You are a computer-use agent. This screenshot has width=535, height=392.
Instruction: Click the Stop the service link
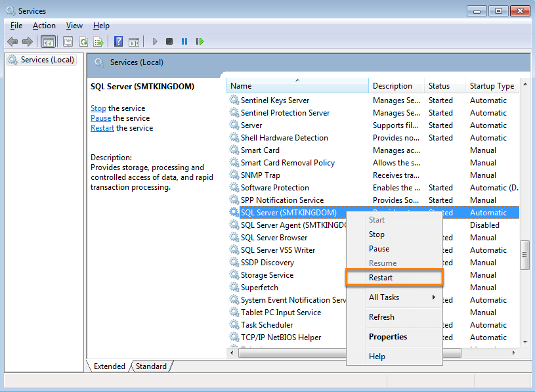click(98, 108)
